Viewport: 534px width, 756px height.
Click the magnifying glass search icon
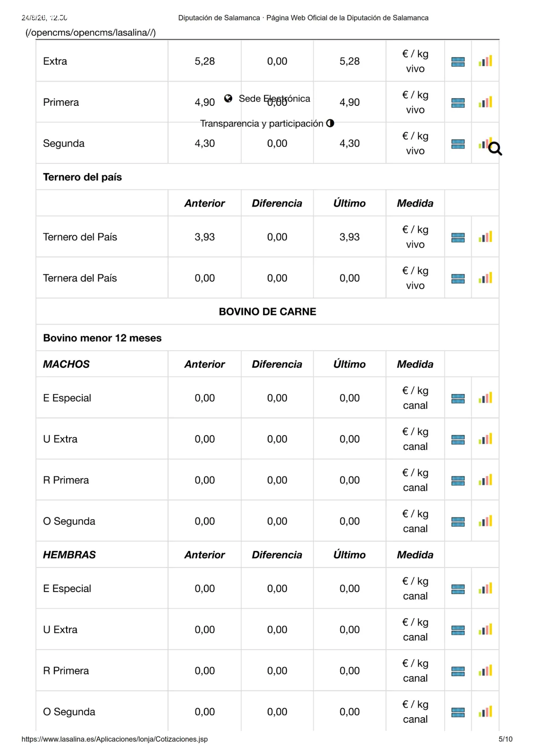495,149
